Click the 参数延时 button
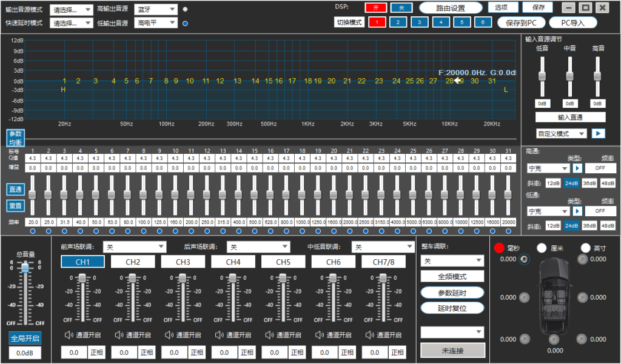This screenshot has height=364, width=621. point(452,293)
